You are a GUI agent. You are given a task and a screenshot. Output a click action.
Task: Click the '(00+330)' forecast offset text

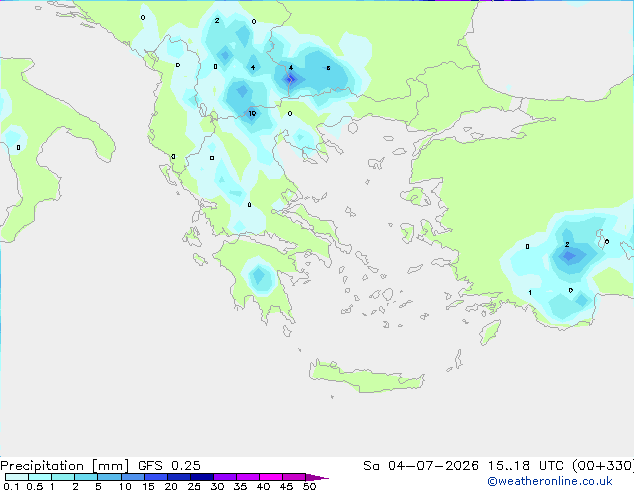click(603, 466)
